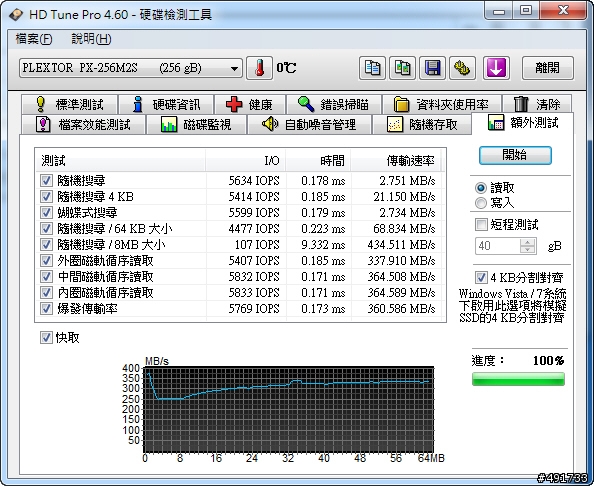Open the 健康 health tab
This screenshot has height=486, width=594.
coord(250,104)
